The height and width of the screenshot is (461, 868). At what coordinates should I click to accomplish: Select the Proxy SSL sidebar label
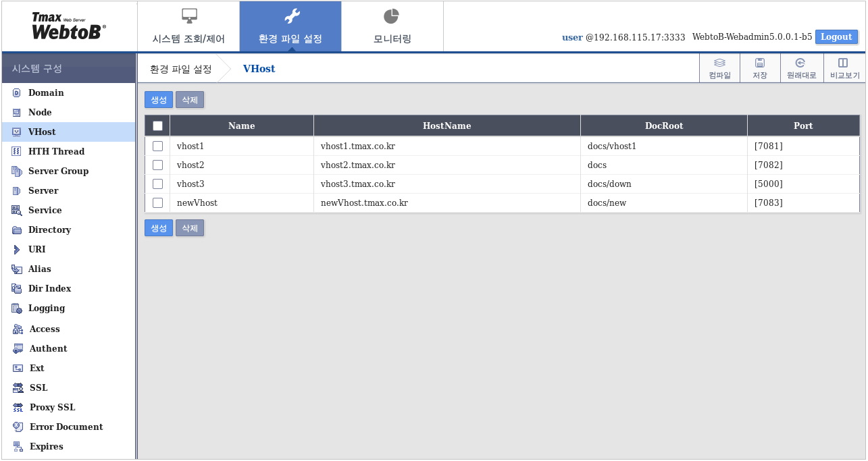click(52, 408)
